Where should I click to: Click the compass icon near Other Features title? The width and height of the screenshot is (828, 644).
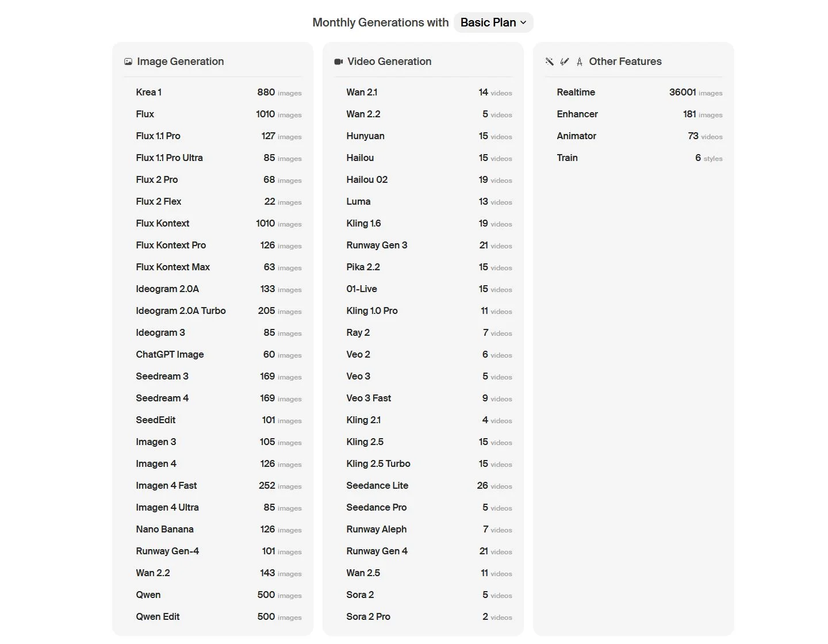tap(579, 62)
